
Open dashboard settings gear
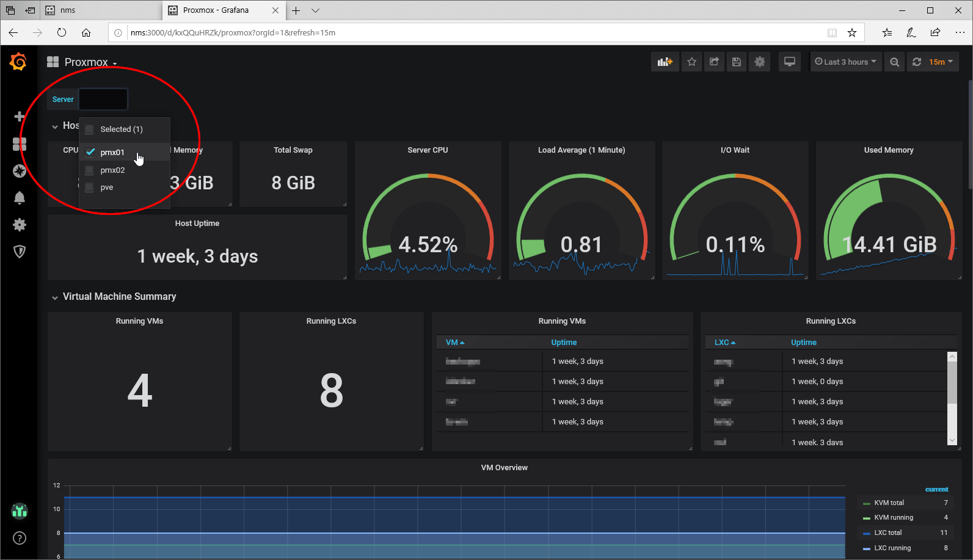click(759, 62)
